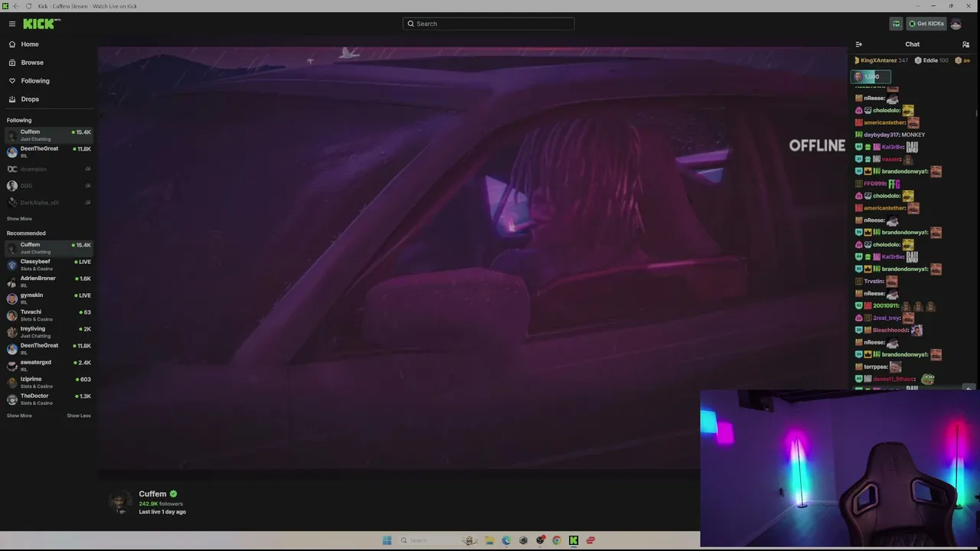
Task: Open iziprime recommended channel
Action: (x=49, y=383)
